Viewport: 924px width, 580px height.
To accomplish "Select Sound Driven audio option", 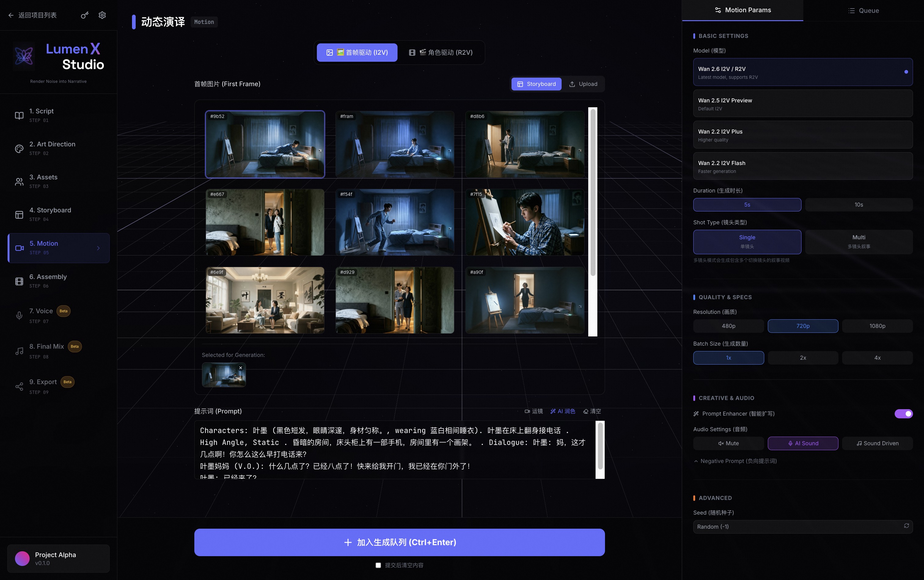I will 877,443.
